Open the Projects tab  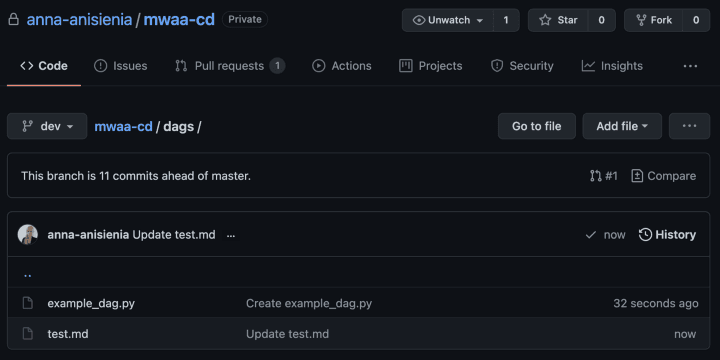(431, 66)
